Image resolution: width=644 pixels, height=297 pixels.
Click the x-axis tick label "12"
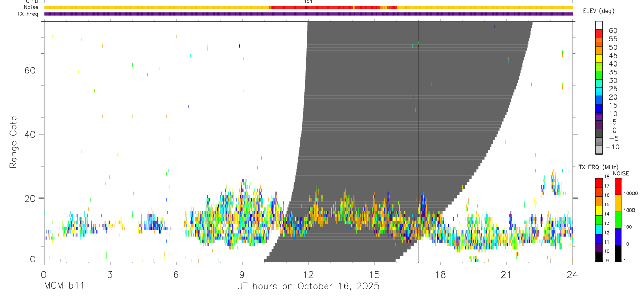pos(308,274)
